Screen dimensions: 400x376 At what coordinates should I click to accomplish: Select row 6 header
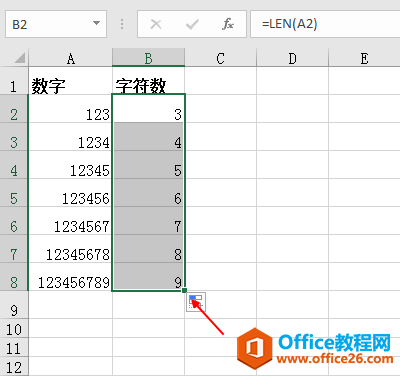point(14,221)
